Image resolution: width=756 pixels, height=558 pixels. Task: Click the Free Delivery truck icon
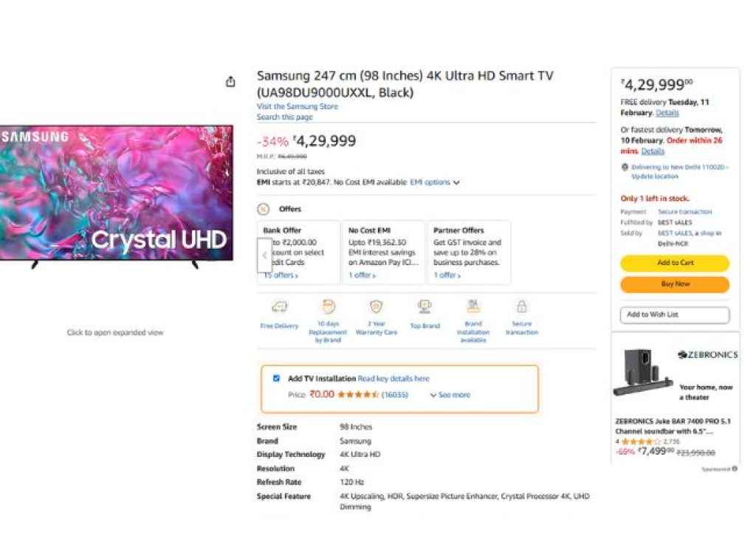pos(279,306)
